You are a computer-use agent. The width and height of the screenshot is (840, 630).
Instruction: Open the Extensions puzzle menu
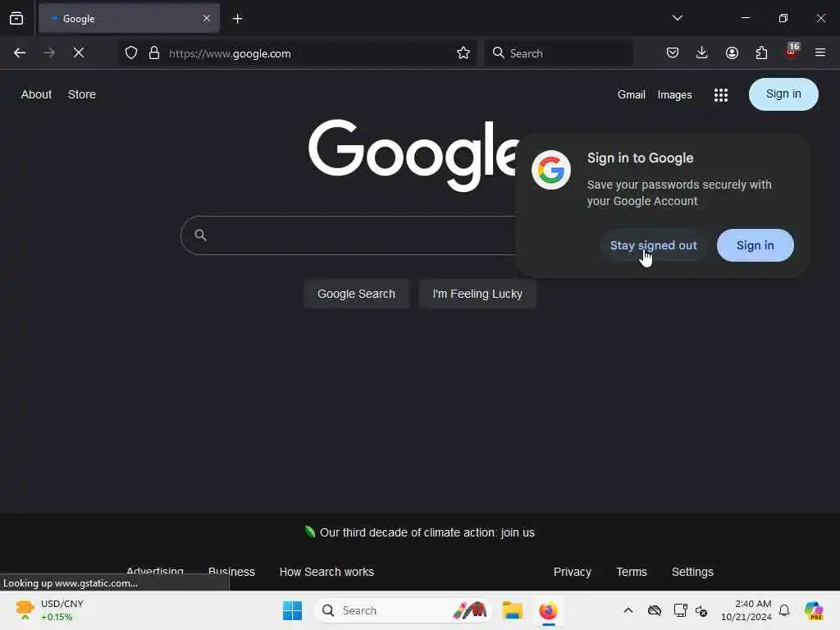tap(761, 52)
